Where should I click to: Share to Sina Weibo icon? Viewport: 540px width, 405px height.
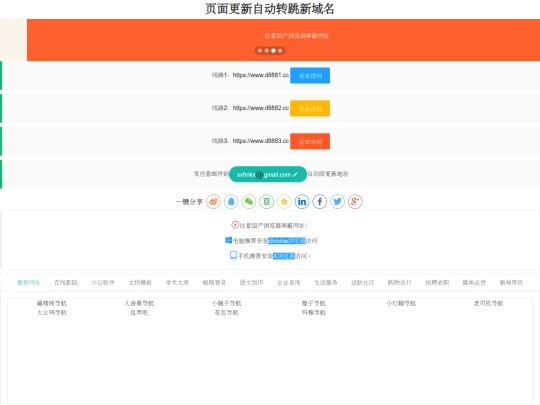(214, 201)
